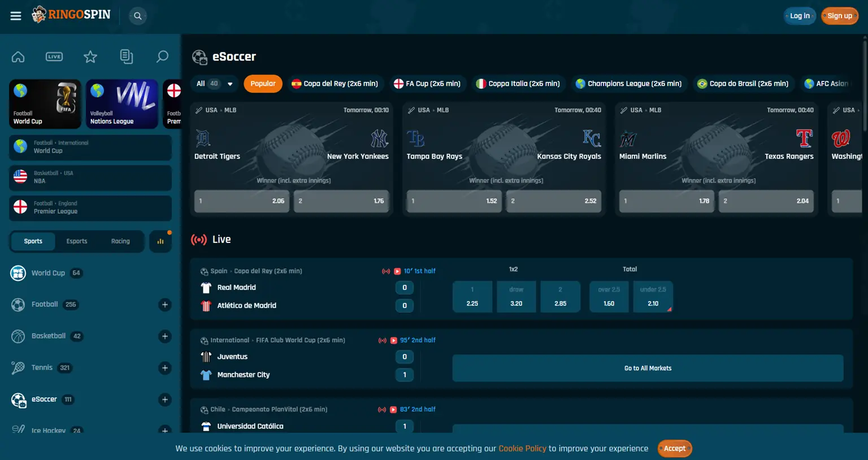Open the sidebar search icon
This screenshot has height=460, width=868.
pos(162,57)
